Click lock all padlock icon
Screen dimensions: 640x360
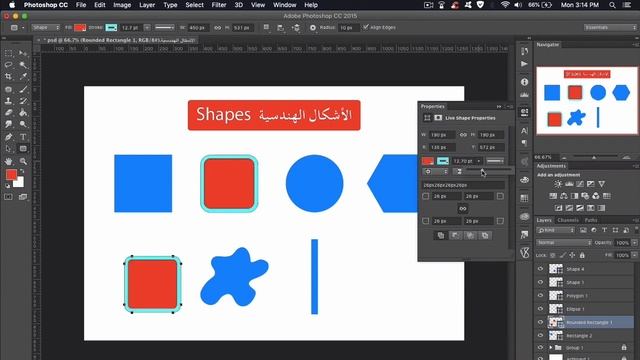click(x=582, y=255)
